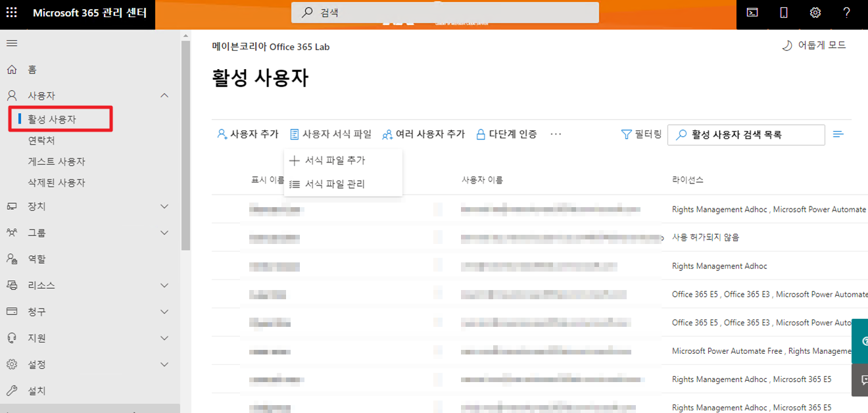The height and width of the screenshot is (413, 868).
Task: Click 설치 label in the sidebar
Action: coord(37,391)
